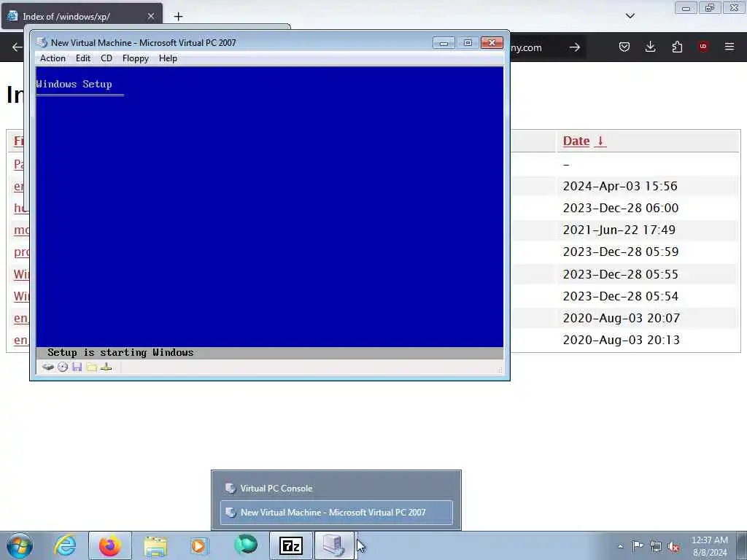Open the Floppy menu in Virtual PC
This screenshot has width=747, height=560.
(135, 58)
